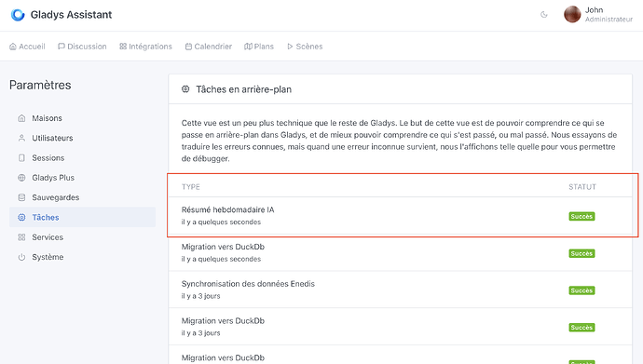Open Services settings page
Screen dimensions: 643x364
[82, 237]
